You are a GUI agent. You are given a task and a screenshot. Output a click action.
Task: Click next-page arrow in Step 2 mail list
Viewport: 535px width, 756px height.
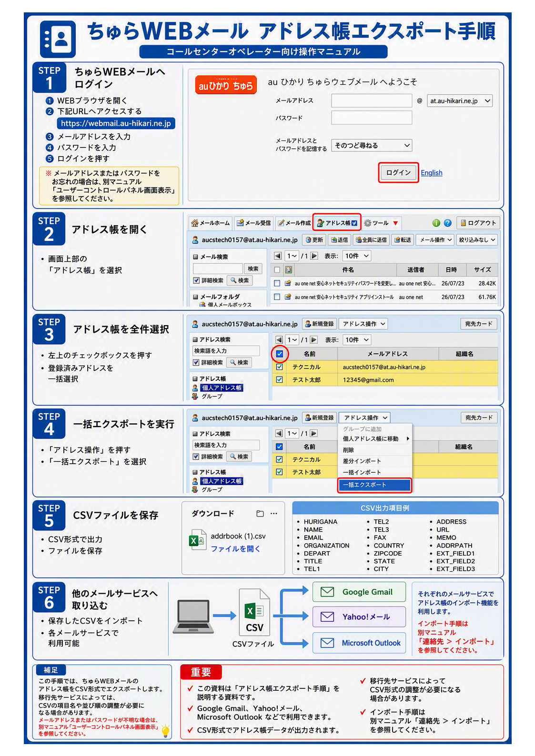[x=314, y=256]
